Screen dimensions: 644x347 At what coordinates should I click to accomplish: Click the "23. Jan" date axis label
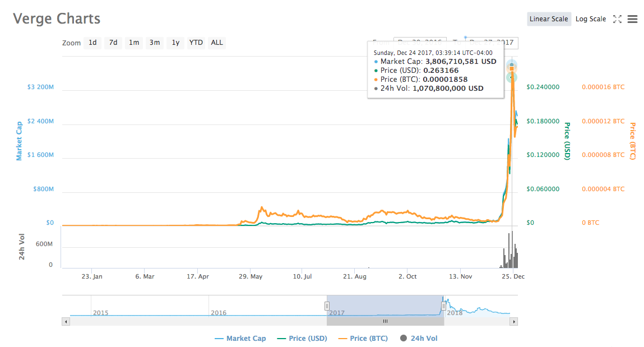[92, 276]
